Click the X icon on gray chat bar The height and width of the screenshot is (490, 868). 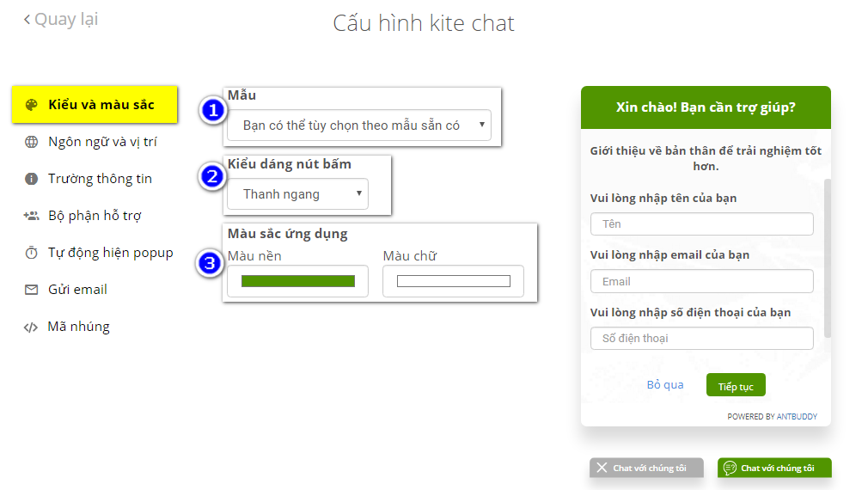pos(602,468)
